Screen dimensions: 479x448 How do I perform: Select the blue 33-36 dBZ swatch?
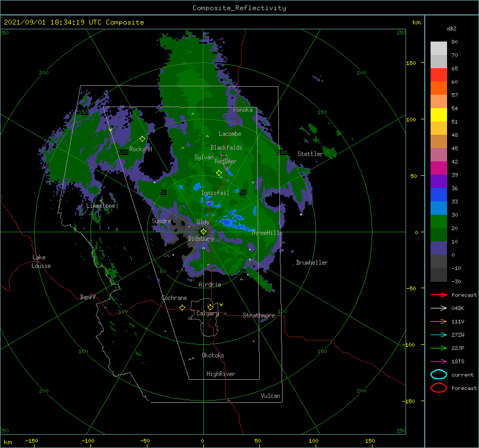pos(439,195)
